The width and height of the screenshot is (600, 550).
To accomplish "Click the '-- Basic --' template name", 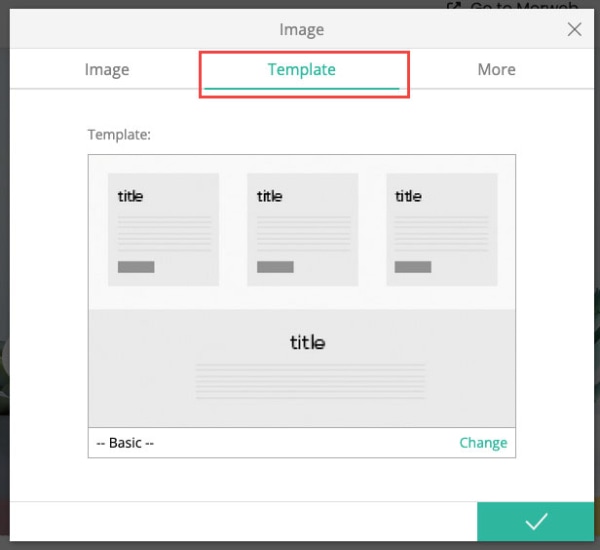I will point(125,443).
